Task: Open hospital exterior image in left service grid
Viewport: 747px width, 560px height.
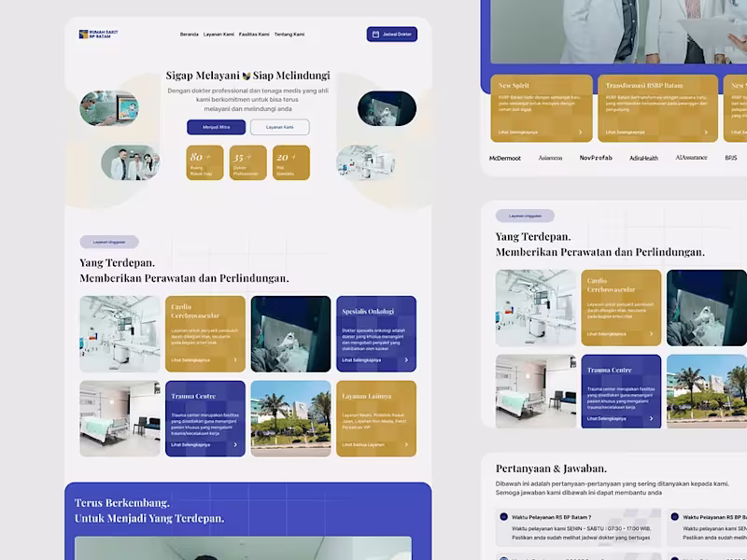Action: pyautogui.click(x=290, y=418)
